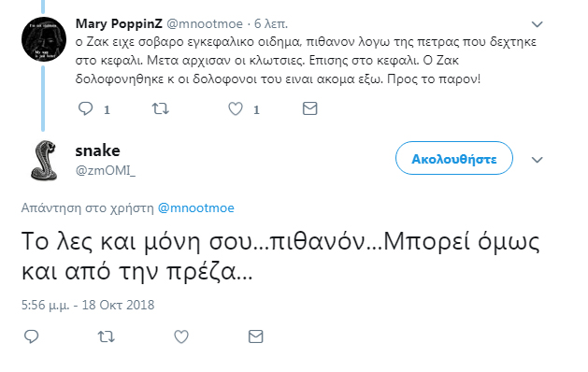Open the @mnootmoe mention link in the reply line

coord(196,207)
